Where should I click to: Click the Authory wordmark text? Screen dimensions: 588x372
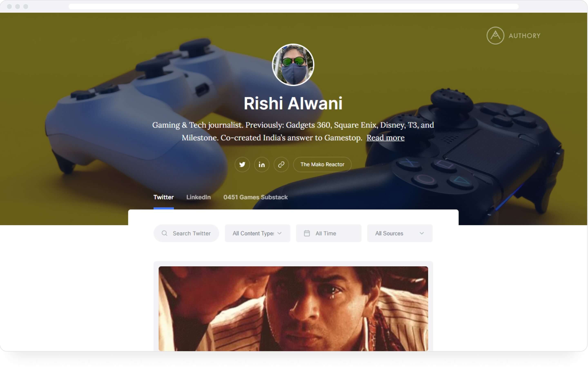(x=525, y=36)
